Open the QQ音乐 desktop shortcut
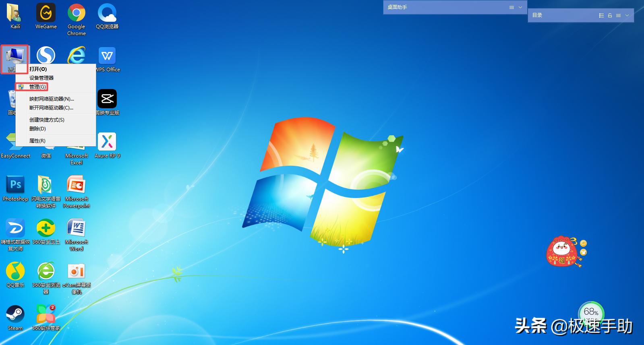The height and width of the screenshot is (345, 644). pos(15,275)
